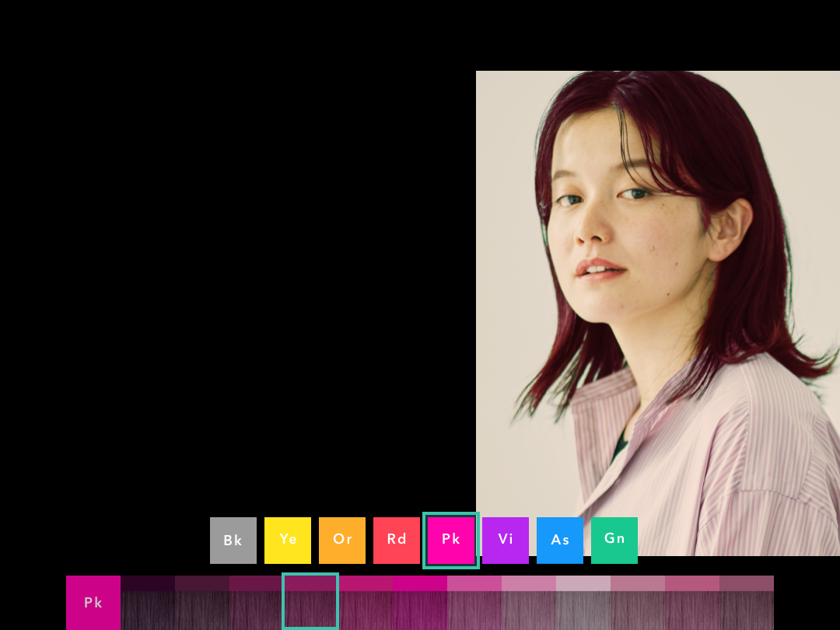Select the palest pink-gray shade swatch
Image resolution: width=840 pixels, height=630 pixels.
point(583,603)
